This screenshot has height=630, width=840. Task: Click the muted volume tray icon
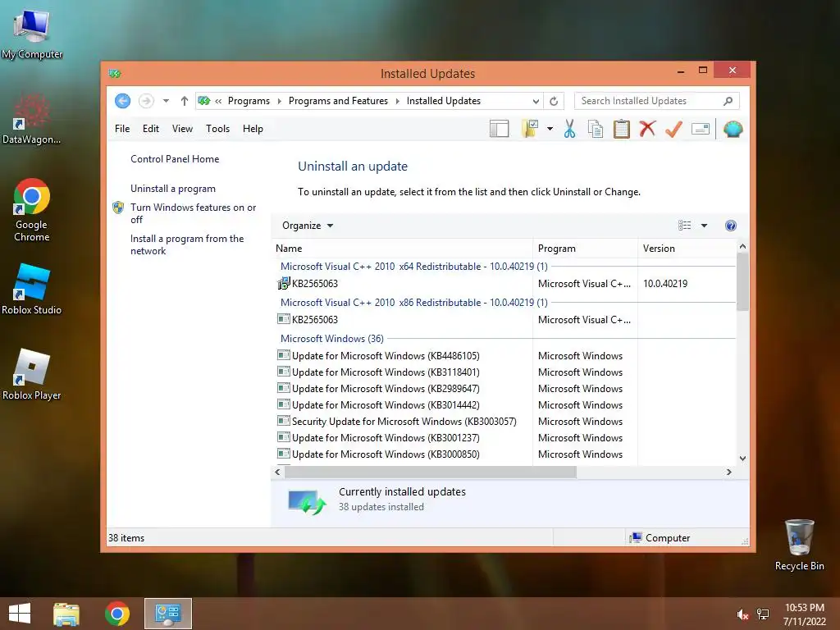click(x=742, y=615)
